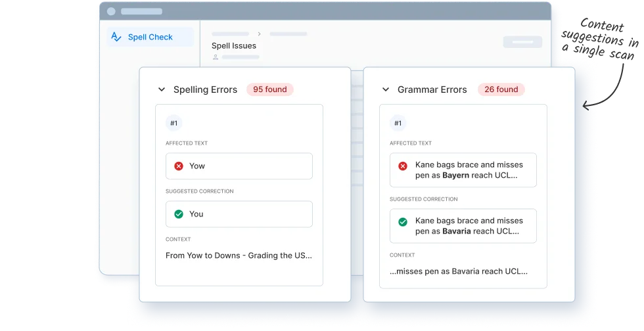
Task: Click context text '...misses pen as Bavaria reach UCL...'
Action: [459, 271]
